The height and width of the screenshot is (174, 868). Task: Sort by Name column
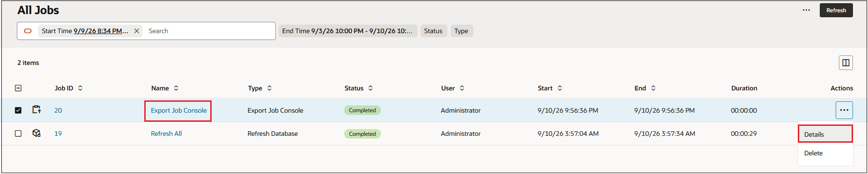[x=176, y=88]
